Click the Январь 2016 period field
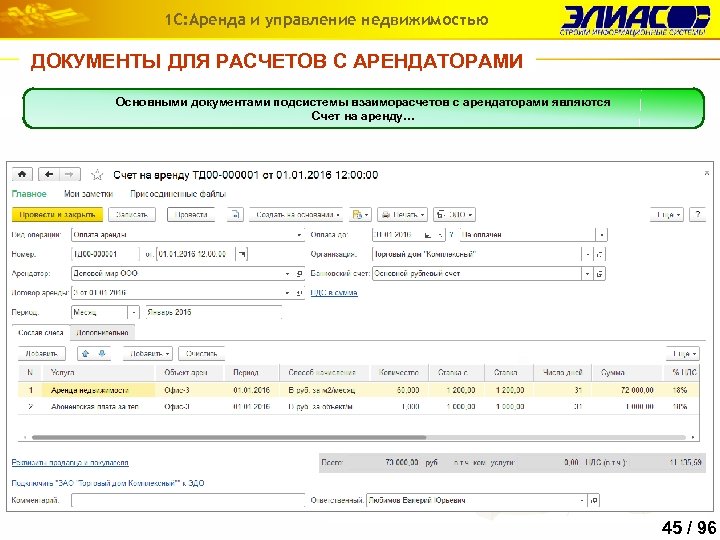Image resolution: width=720 pixels, height=540 pixels. pyautogui.click(x=213, y=313)
